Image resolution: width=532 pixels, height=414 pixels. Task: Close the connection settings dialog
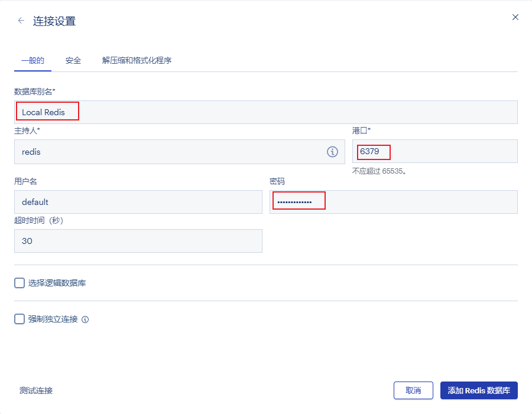point(515,17)
